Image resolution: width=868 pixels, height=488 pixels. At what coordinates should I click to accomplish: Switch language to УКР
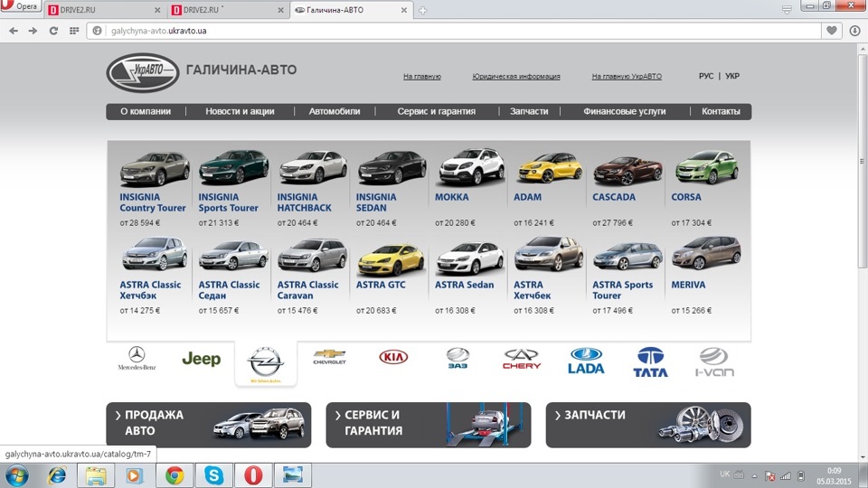click(732, 76)
